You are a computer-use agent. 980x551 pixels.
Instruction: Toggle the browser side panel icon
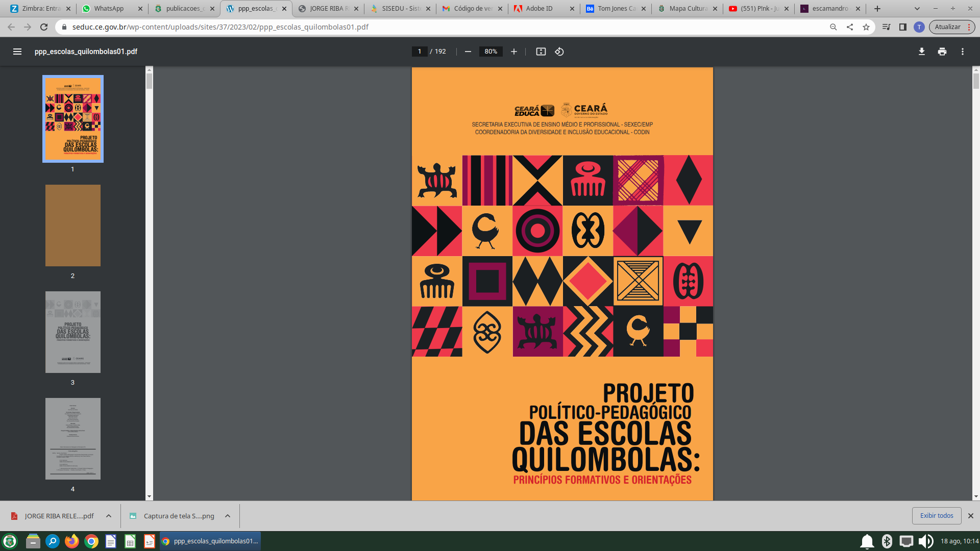tap(903, 27)
